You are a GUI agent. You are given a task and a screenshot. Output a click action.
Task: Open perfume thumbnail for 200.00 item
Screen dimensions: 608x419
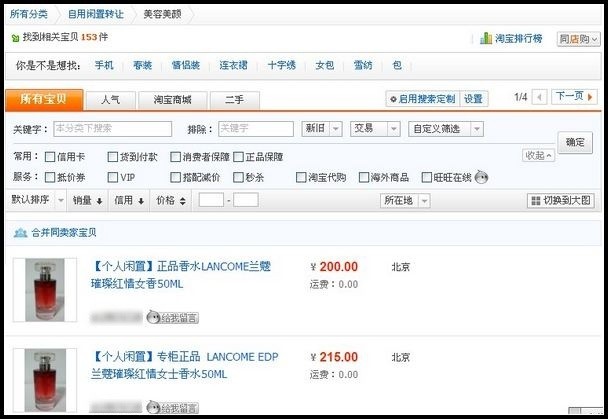point(45,290)
